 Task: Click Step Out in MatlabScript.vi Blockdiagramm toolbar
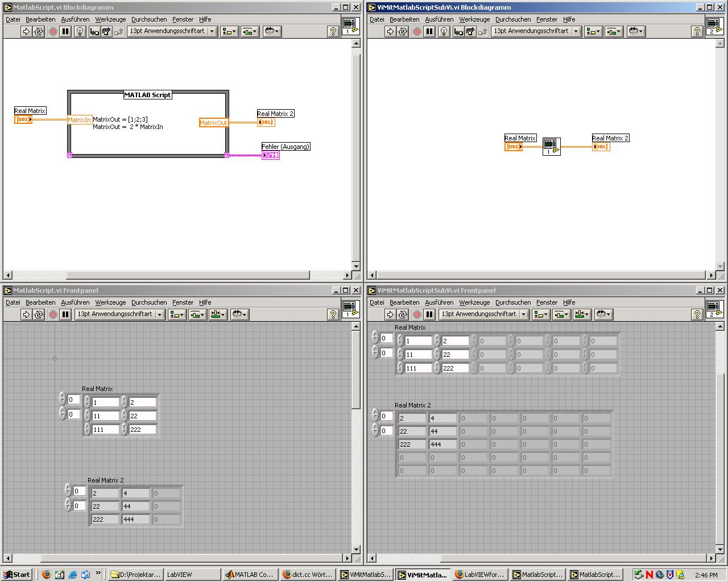tap(119, 31)
